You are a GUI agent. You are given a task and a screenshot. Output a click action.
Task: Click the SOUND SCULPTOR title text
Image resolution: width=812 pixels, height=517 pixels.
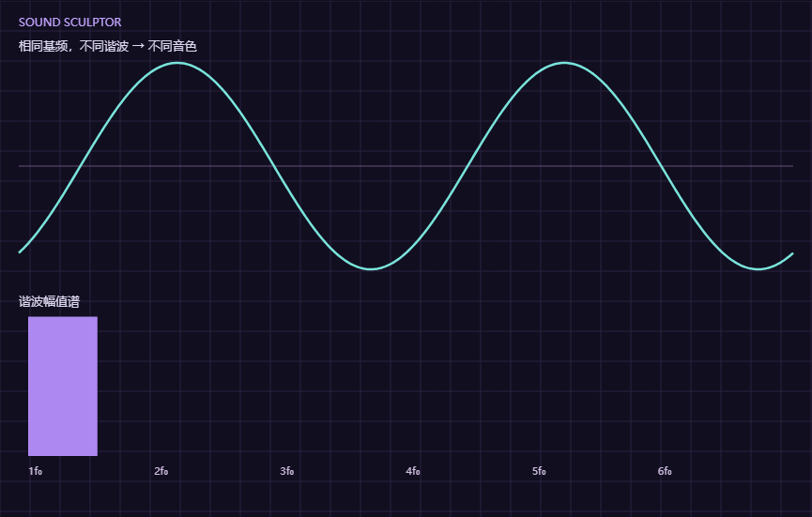click(69, 23)
